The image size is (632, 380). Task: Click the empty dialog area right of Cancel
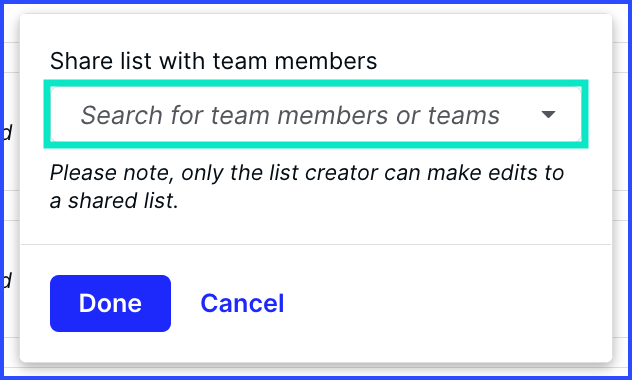coord(443,303)
